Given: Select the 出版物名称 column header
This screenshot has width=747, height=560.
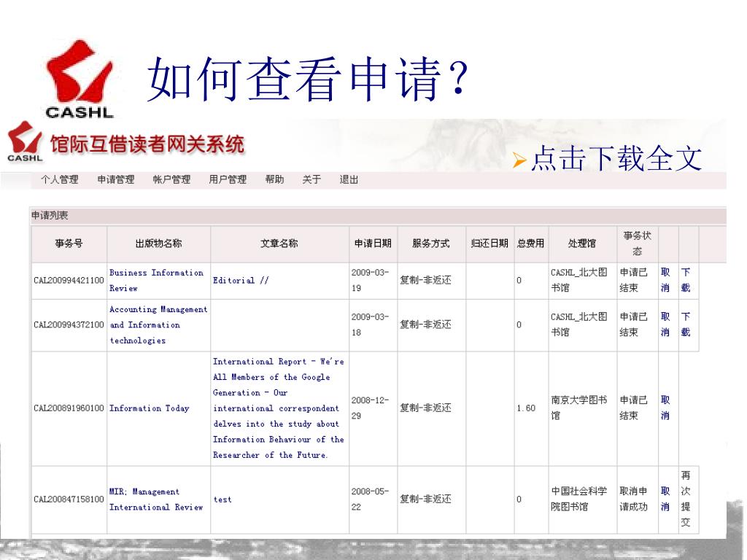Looking at the screenshot, I should pyautogui.click(x=158, y=244).
